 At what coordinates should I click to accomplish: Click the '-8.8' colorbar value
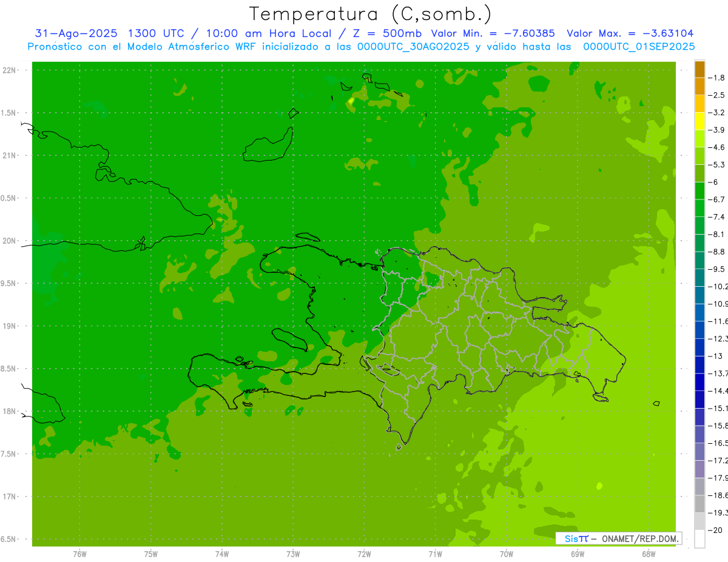[x=717, y=252]
